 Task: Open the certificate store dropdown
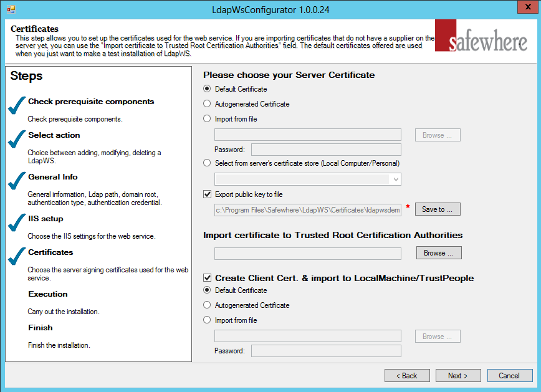tap(395, 179)
